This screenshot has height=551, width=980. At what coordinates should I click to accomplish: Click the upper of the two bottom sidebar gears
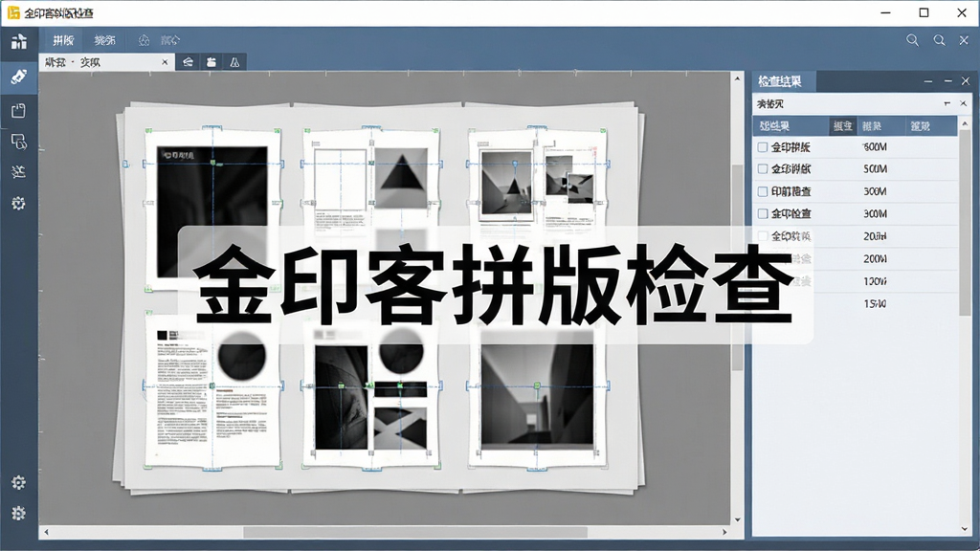19,482
